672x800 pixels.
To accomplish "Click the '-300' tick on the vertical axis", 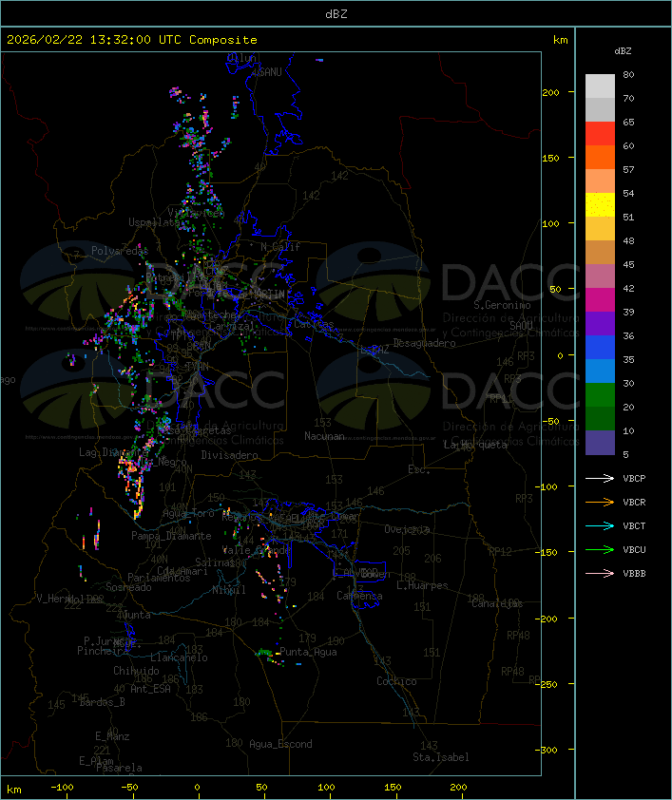I will click(548, 750).
